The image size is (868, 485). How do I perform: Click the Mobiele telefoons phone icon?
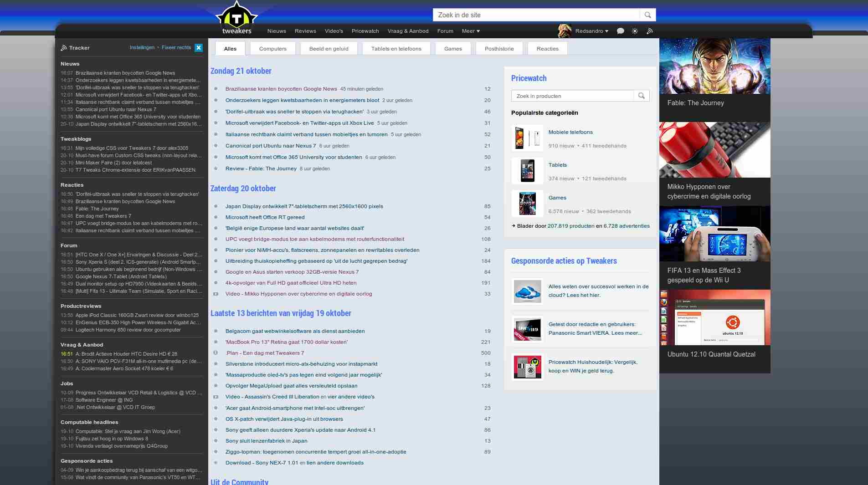(x=527, y=138)
